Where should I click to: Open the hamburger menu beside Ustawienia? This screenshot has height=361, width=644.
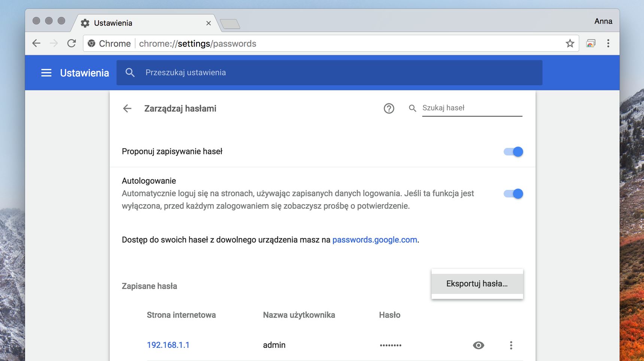tap(46, 73)
